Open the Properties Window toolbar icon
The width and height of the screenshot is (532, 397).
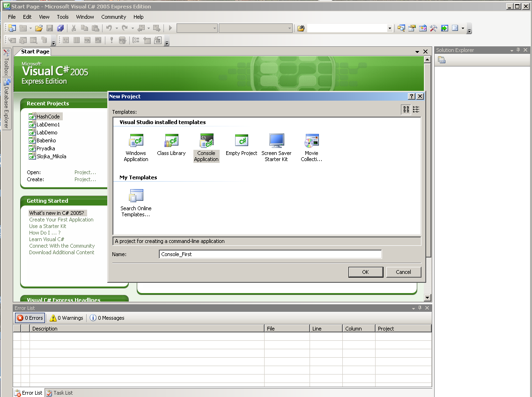coord(412,28)
